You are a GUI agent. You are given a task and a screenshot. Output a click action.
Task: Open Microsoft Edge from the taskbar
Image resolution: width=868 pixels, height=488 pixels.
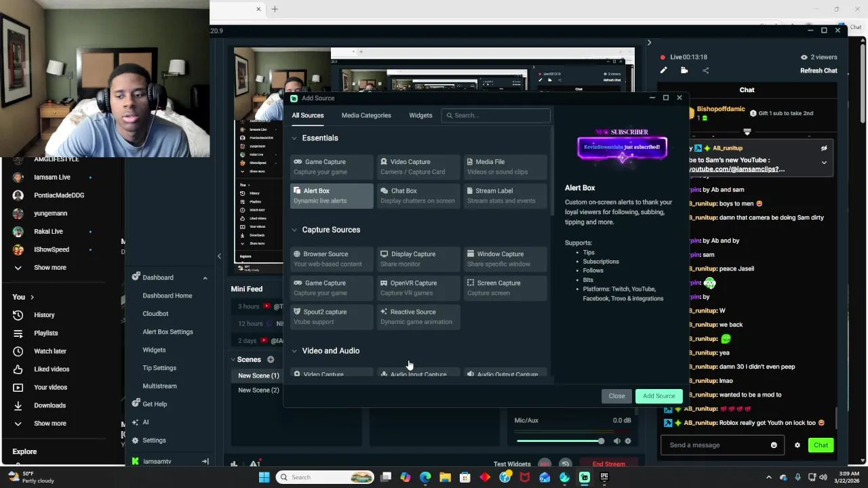coord(425,477)
